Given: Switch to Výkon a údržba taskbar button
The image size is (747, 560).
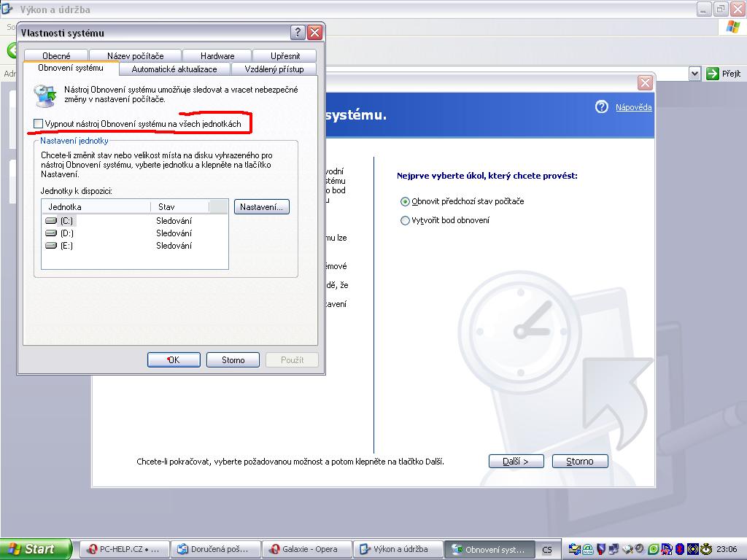Looking at the screenshot, I should coord(398,549).
